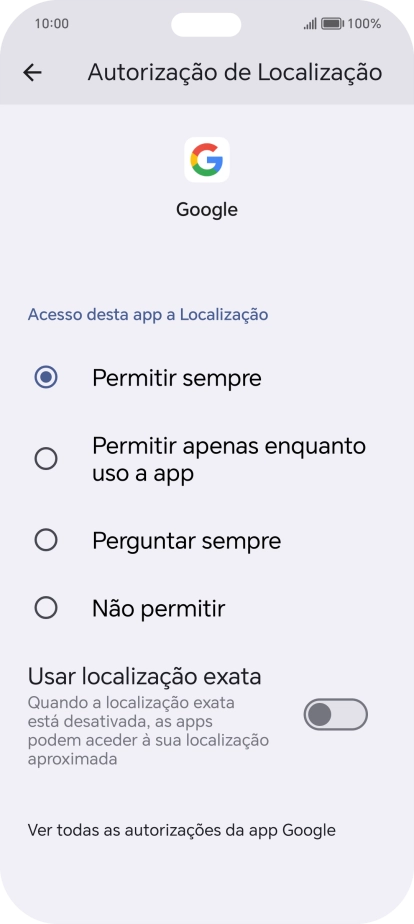The width and height of the screenshot is (414, 924).
Task: Tap the 'Google' app name label
Action: (207, 210)
